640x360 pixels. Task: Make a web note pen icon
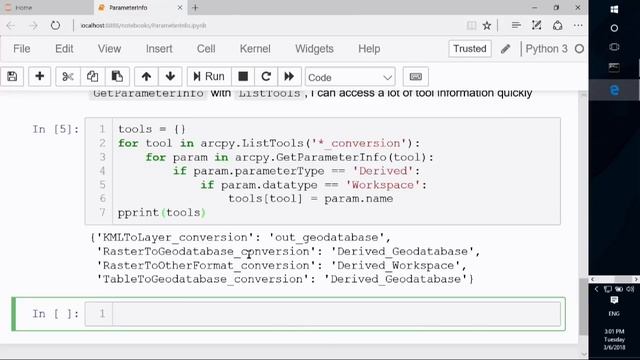click(x=536, y=26)
